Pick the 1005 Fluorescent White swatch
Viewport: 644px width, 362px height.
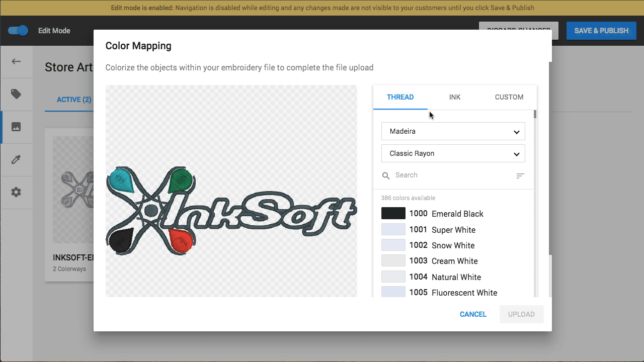point(393,293)
